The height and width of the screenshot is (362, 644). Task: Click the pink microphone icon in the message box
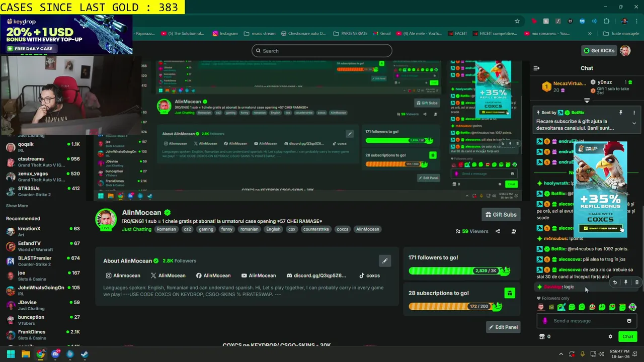(x=545, y=321)
